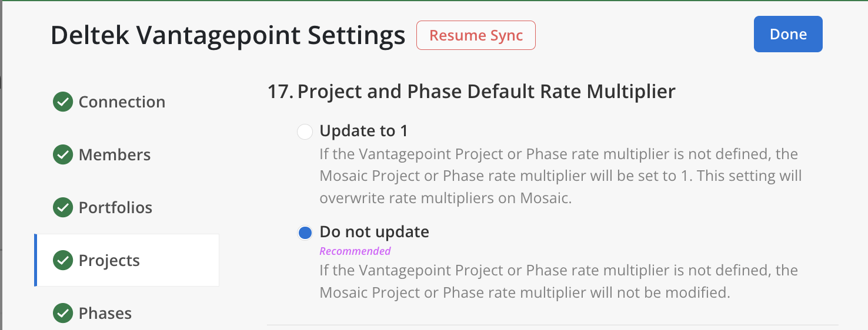Open the Connection settings tab
The width and height of the screenshot is (868, 330).
122,102
